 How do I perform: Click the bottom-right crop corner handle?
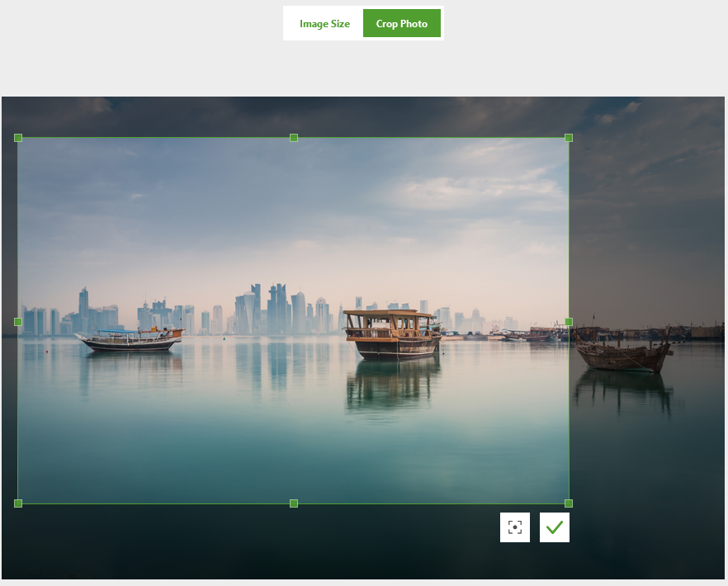569,503
